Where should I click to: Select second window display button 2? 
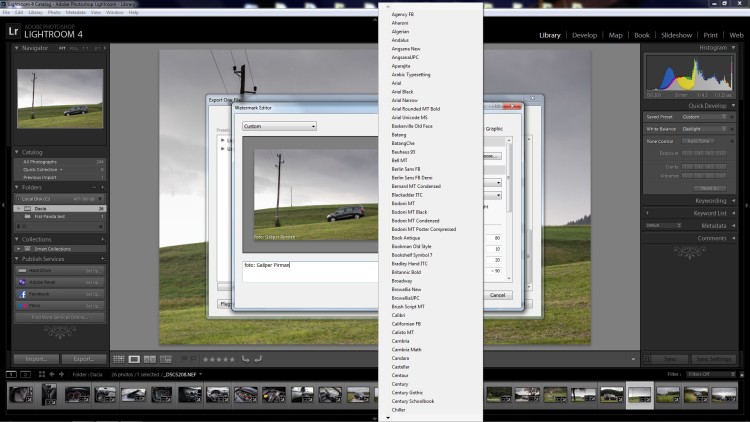click(26, 374)
